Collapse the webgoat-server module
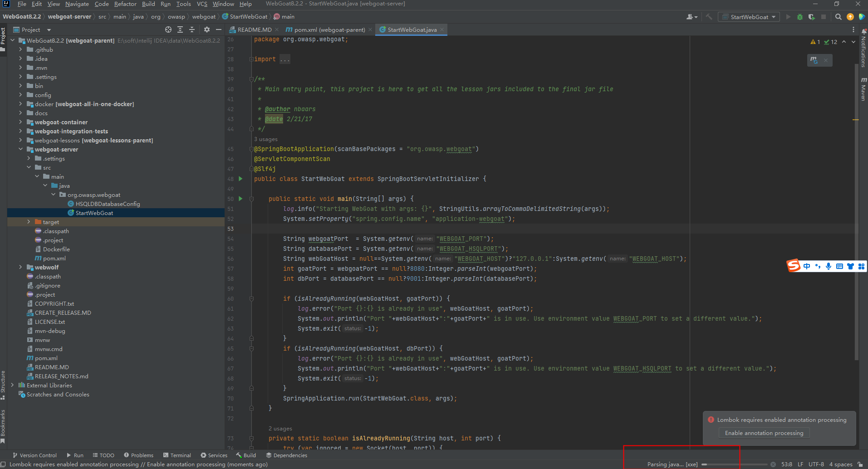The height and width of the screenshot is (469, 868). point(20,149)
